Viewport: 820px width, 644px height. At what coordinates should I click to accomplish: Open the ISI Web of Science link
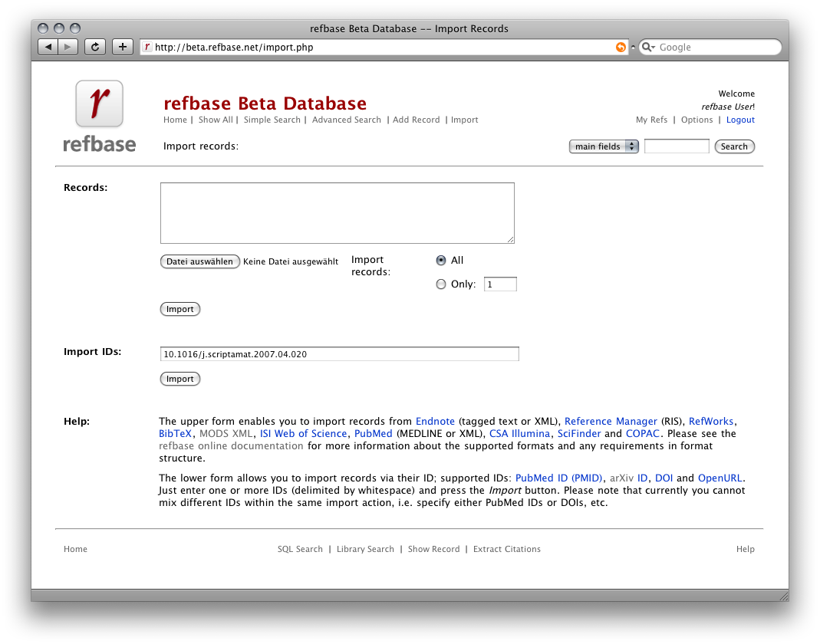(x=303, y=433)
